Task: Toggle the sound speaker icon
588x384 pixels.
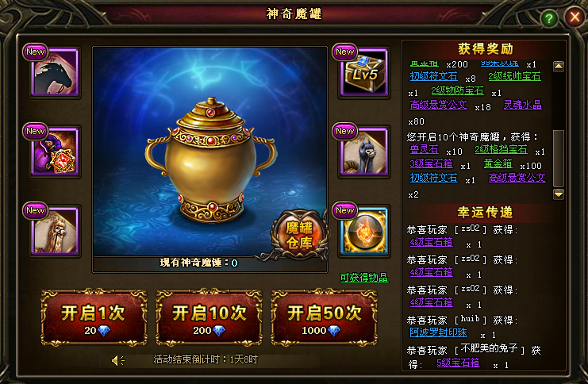Action: coord(118,360)
